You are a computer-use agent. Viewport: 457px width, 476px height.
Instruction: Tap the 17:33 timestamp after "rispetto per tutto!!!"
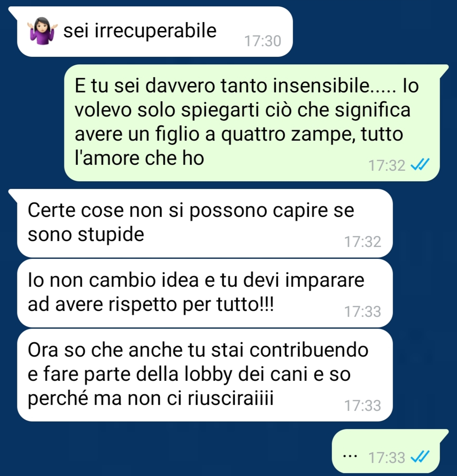point(363,311)
